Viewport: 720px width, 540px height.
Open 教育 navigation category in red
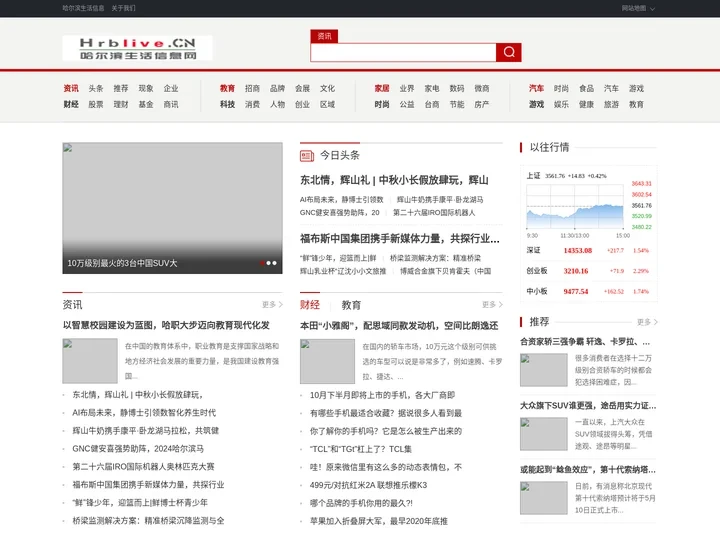coord(227,88)
